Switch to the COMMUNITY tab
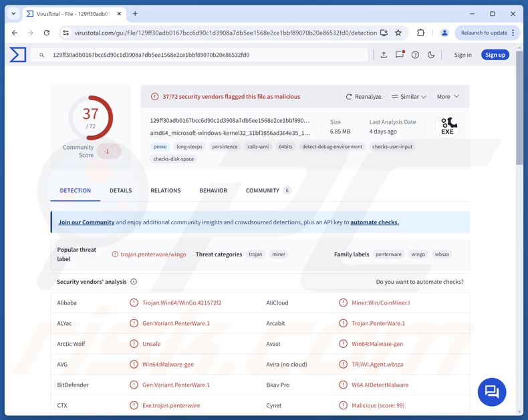 click(269, 190)
